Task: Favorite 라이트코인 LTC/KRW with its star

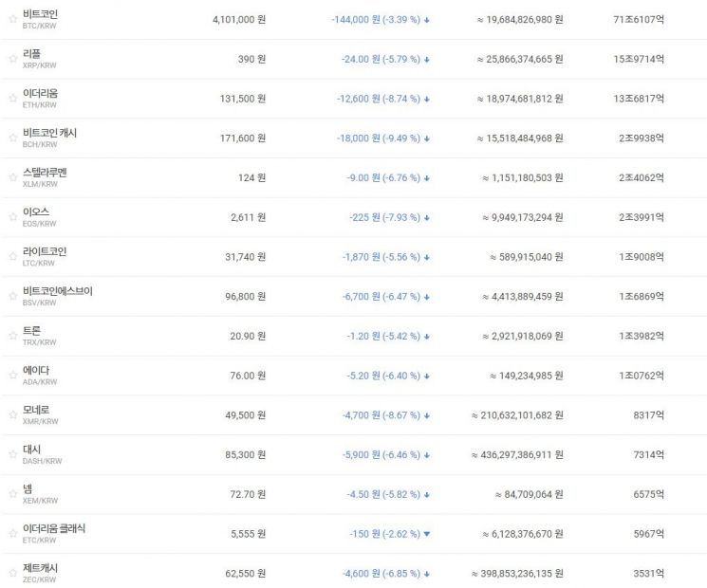Action: [x=12, y=256]
